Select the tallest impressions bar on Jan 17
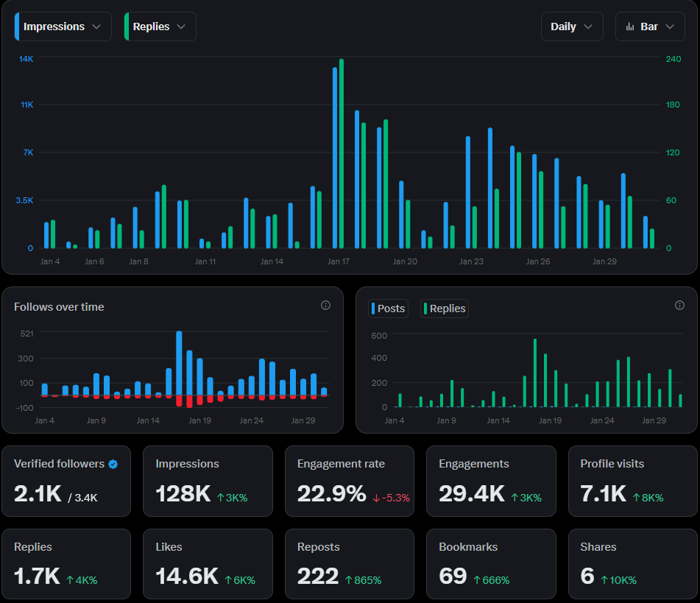 coord(335,155)
